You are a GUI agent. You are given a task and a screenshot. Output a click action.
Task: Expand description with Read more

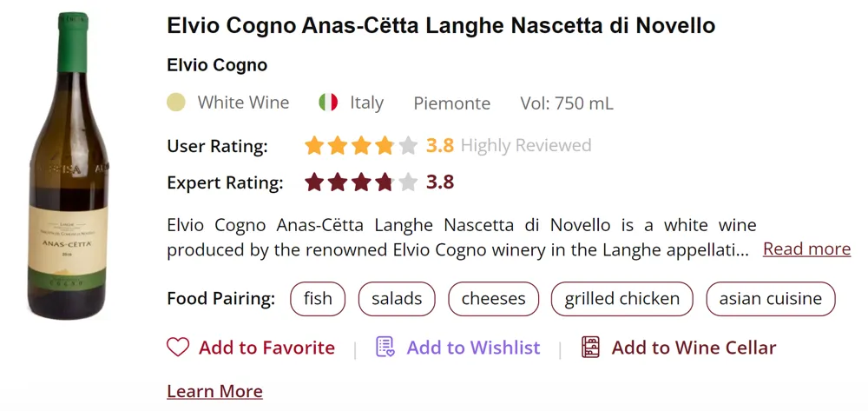(806, 249)
